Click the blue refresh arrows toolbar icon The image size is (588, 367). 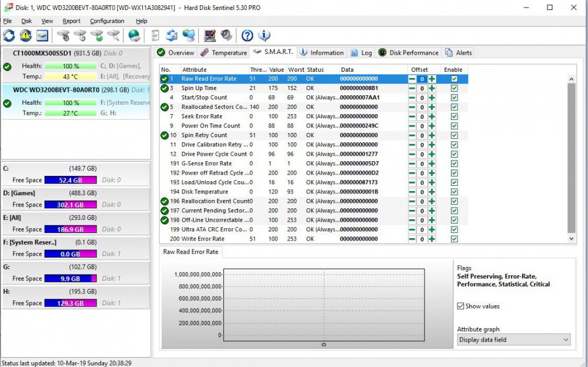pyautogui.click(x=9, y=36)
